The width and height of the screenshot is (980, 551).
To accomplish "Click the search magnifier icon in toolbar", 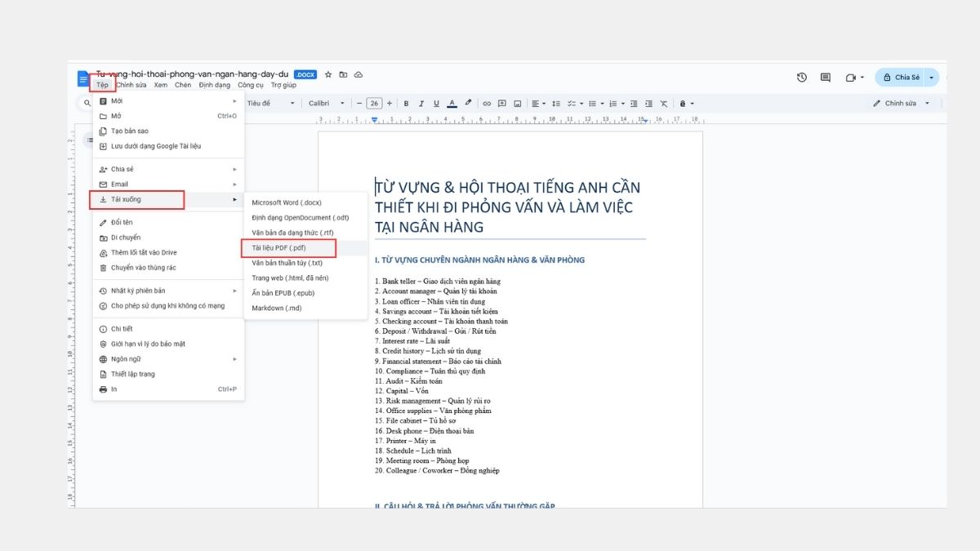I will (x=87, y=104).
